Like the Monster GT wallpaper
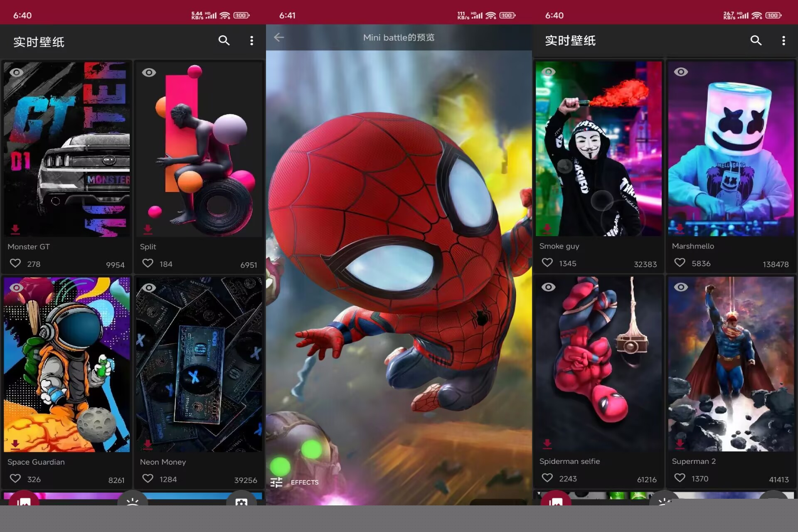Viewport: 798px width, 532px height. click(15, 264)
